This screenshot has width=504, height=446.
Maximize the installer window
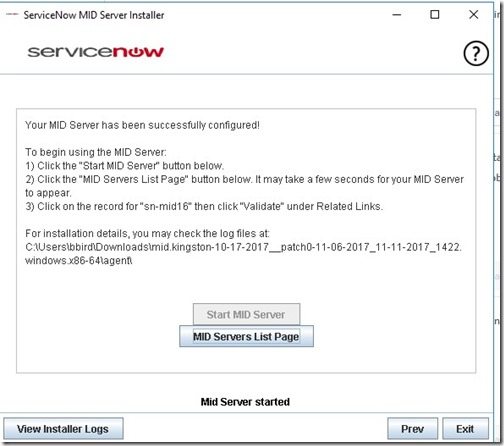tap(435, 15)
